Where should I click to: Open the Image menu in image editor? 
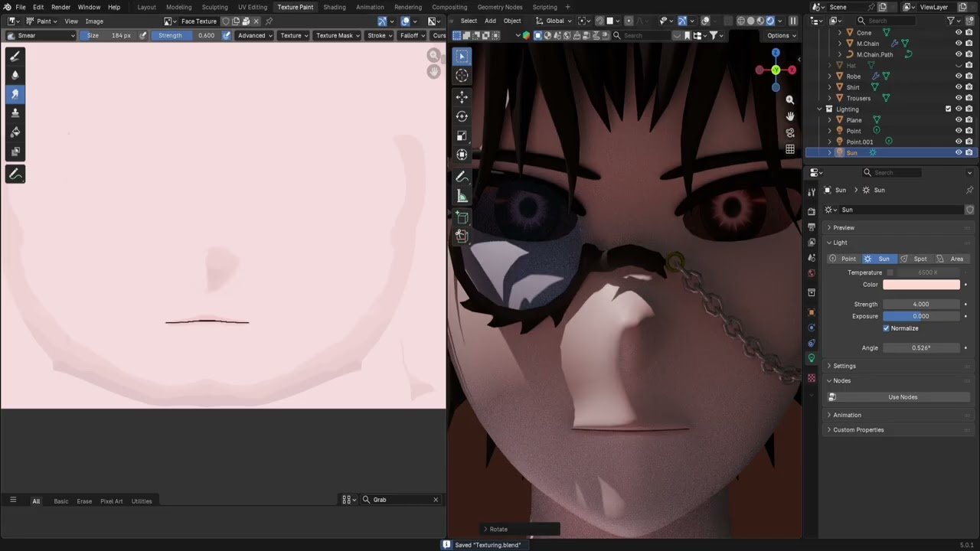click(x=94, y=21)
